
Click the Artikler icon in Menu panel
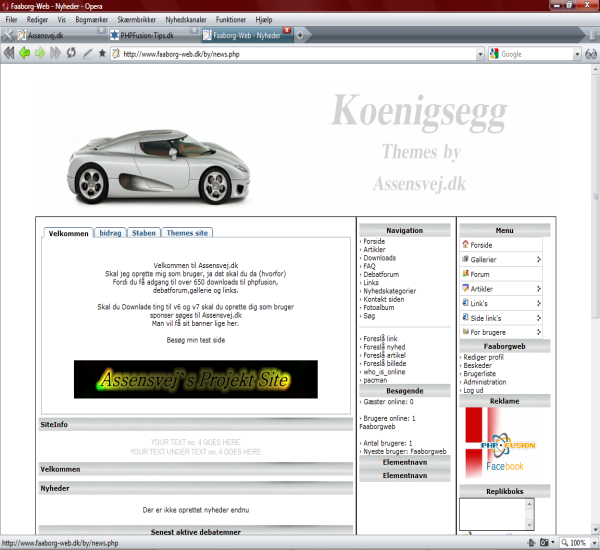pyautogui.click(x=465, y=288)
